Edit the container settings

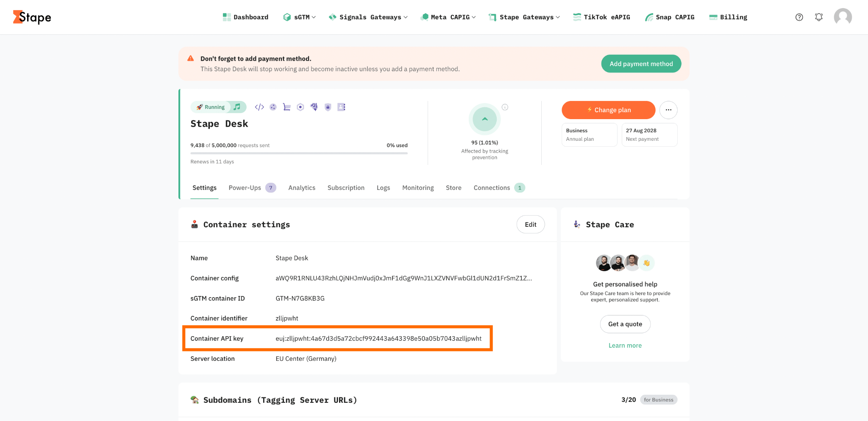pos(531,224)
